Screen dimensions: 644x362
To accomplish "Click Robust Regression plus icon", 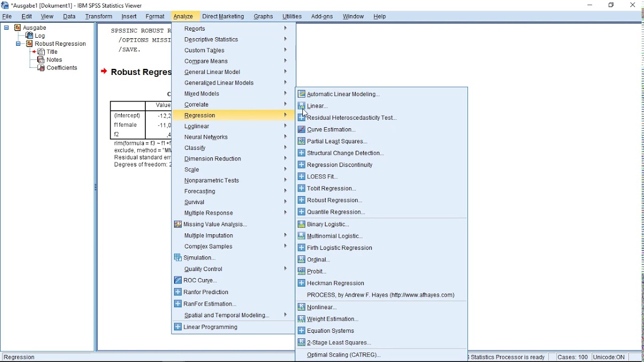I will (302, 201).
